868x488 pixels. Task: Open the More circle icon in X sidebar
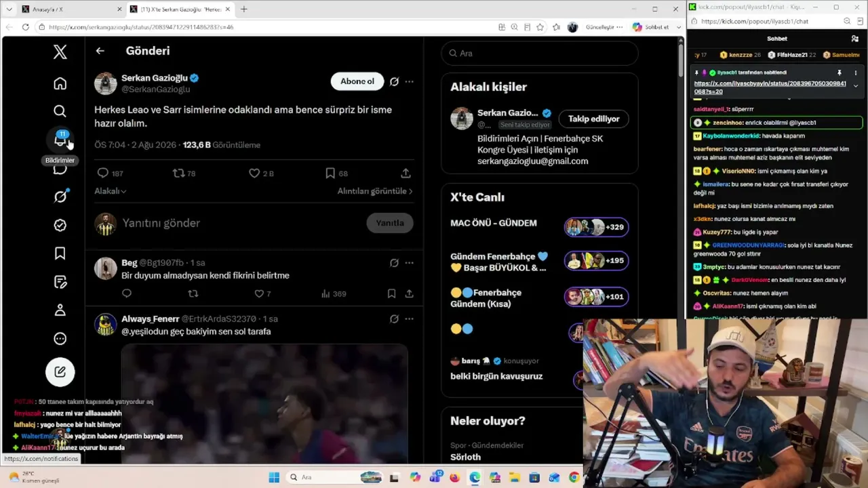coord(60,338)
